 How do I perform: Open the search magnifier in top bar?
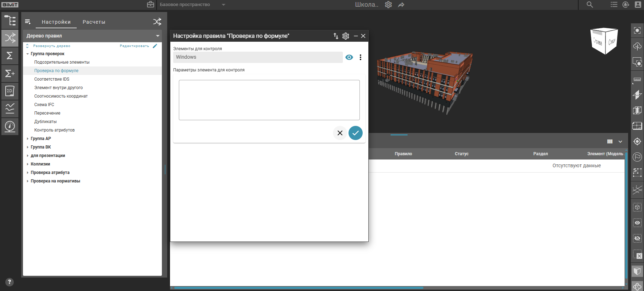(x=590, y=5)
